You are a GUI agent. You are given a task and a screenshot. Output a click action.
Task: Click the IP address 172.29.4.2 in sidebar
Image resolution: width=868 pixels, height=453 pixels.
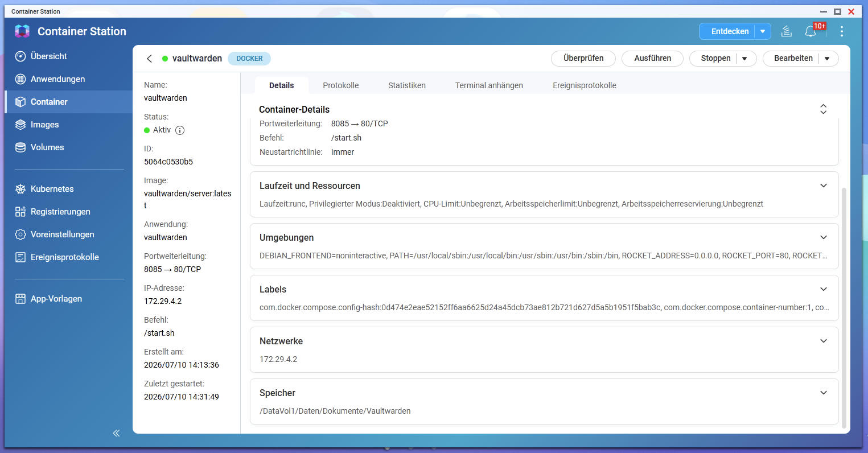pos(163,301)
